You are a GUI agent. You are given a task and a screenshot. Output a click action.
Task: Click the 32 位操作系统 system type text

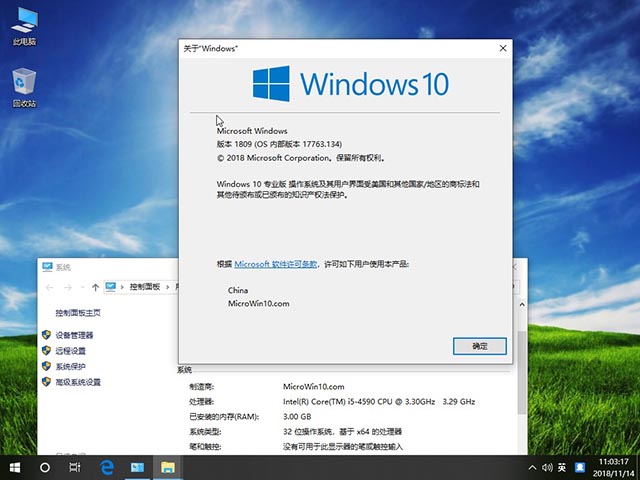point(342,432)
